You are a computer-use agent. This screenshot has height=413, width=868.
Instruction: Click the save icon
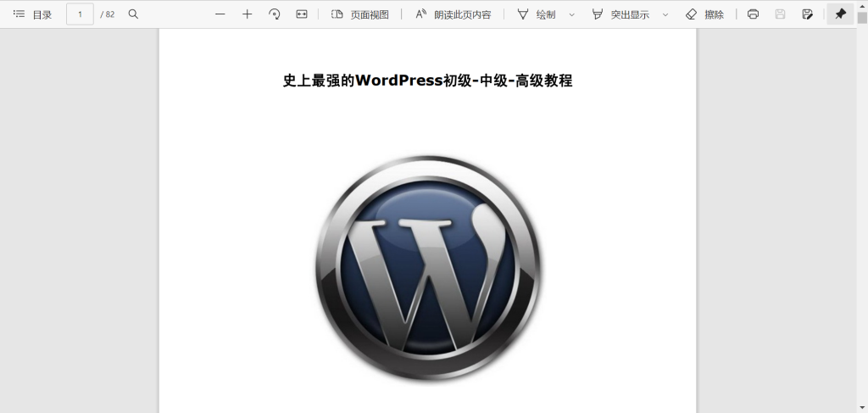[780, 14]
